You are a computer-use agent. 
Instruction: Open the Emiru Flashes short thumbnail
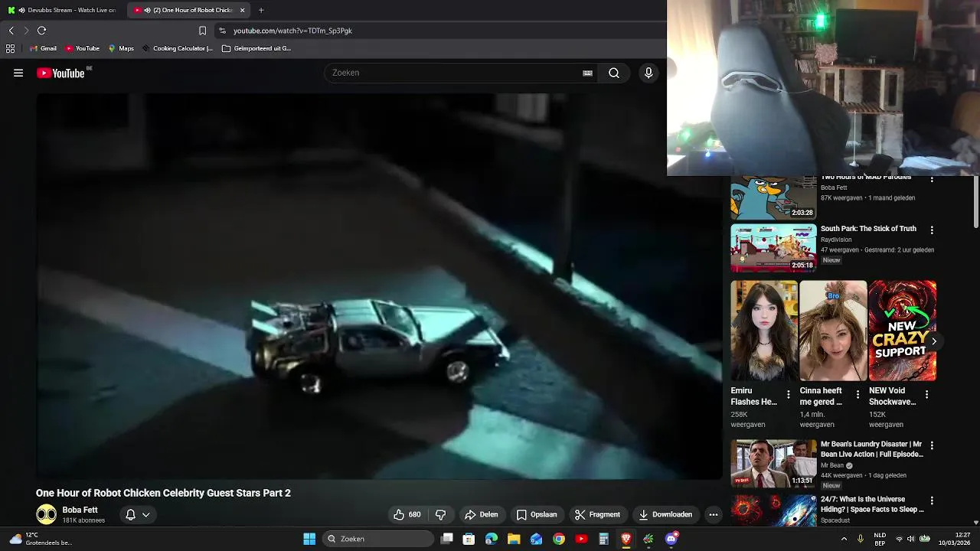click(x=764, y=331)
